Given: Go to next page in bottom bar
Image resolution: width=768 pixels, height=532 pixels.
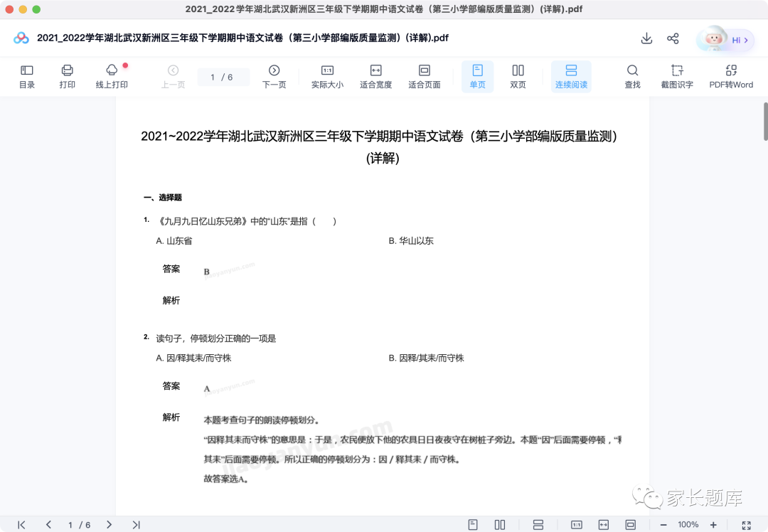Looking at the screenshot, I should (109, 525).
